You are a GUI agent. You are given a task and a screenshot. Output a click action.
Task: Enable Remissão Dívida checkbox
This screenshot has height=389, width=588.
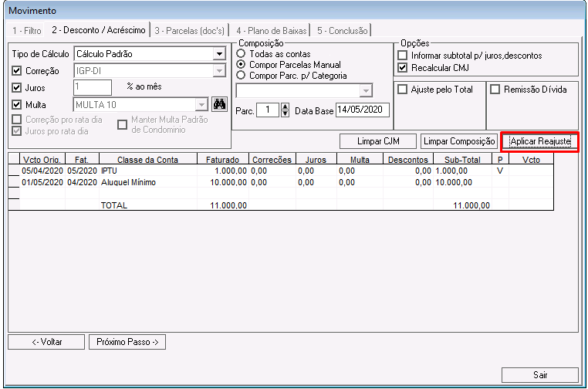(x=495, y=90)
